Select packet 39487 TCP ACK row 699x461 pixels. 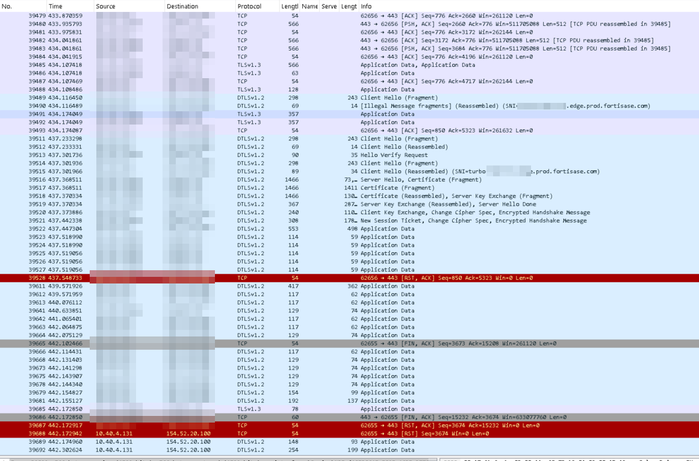[x=350, y=82]
